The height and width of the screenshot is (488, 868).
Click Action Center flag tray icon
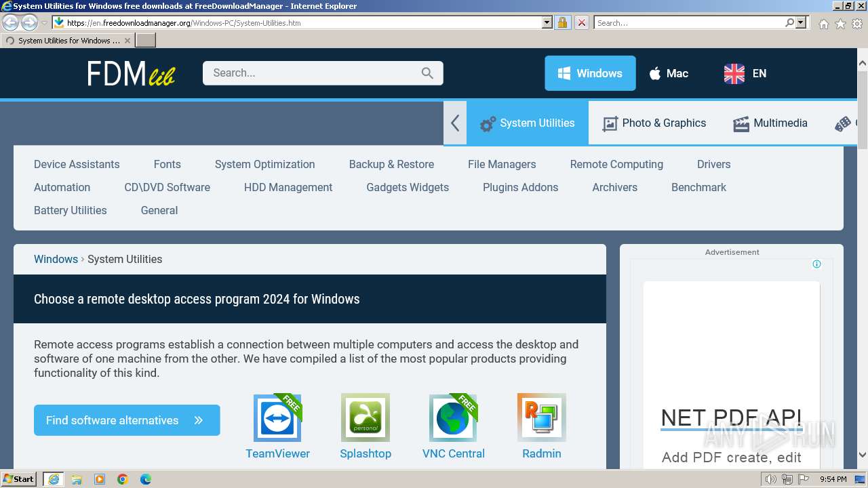point(803,479)
